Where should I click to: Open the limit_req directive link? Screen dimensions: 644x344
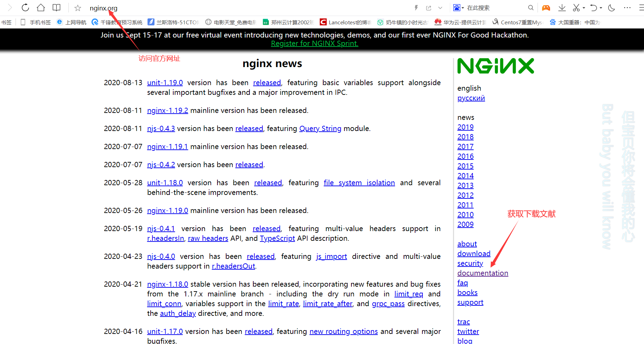(x=409, y=294)
